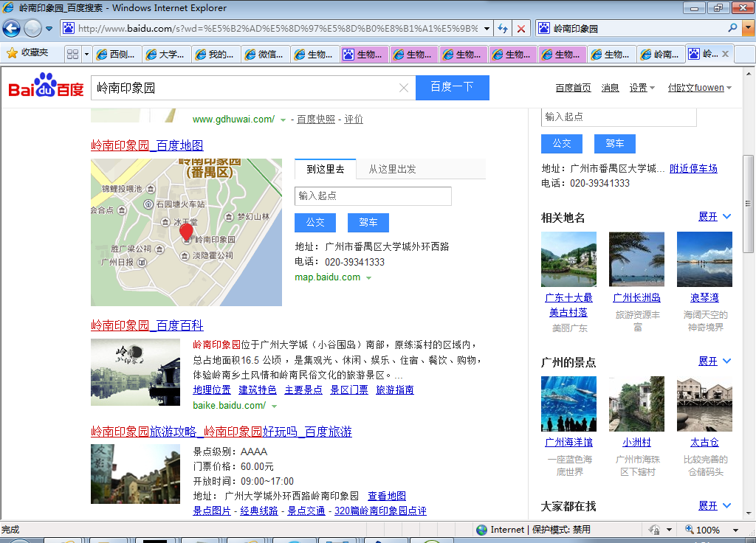Click the 广州海洋馆 aquarium thumbnail
The height and width of the screenshot is (543, 756).
568,404
